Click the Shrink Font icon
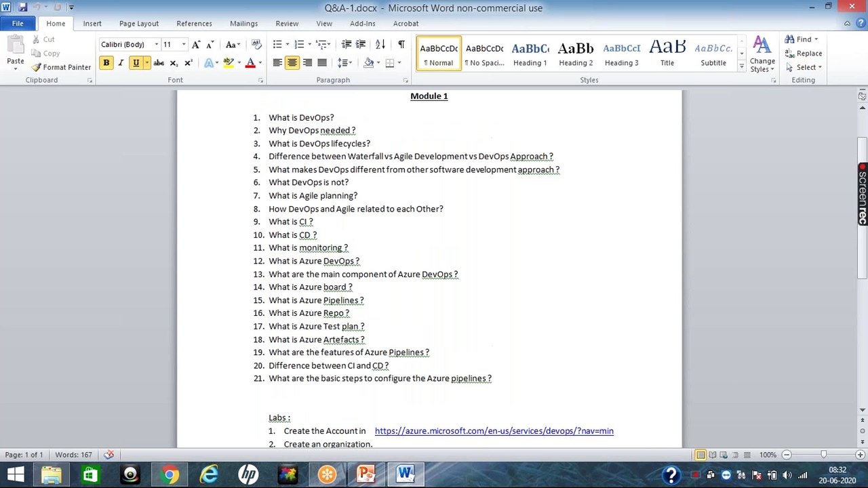 (210, 45)
